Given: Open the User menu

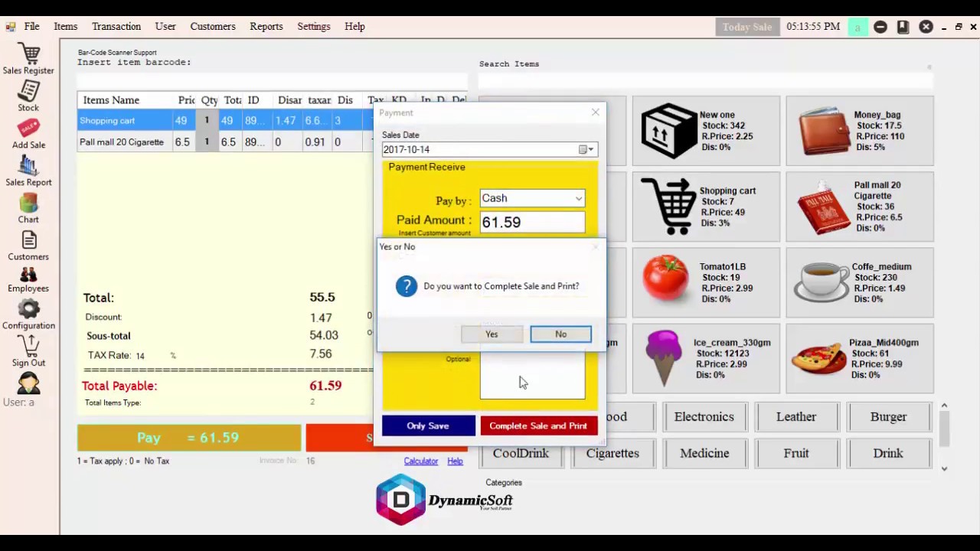Looking at the screenshot, I should [x=165, y=27].
